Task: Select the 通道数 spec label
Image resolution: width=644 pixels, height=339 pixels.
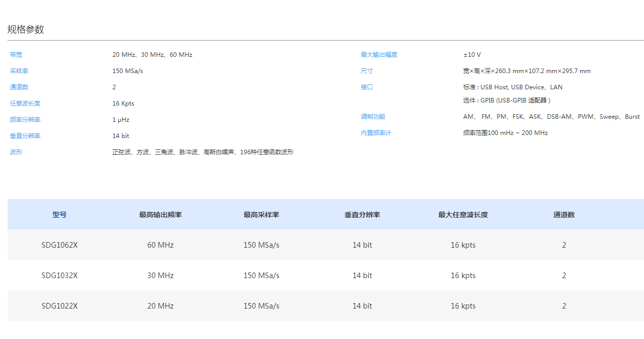Action: coord(19,87)
